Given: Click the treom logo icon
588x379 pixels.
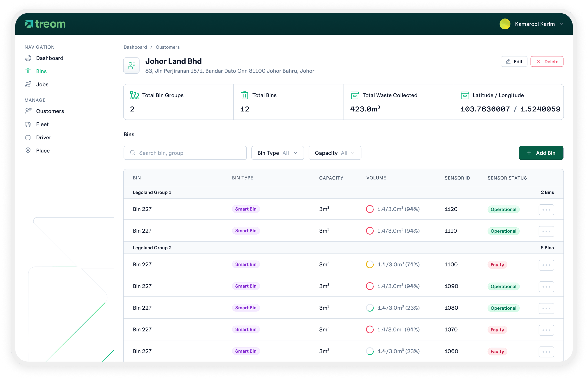Looking at the screenshot, I should (x=29, y=24).
